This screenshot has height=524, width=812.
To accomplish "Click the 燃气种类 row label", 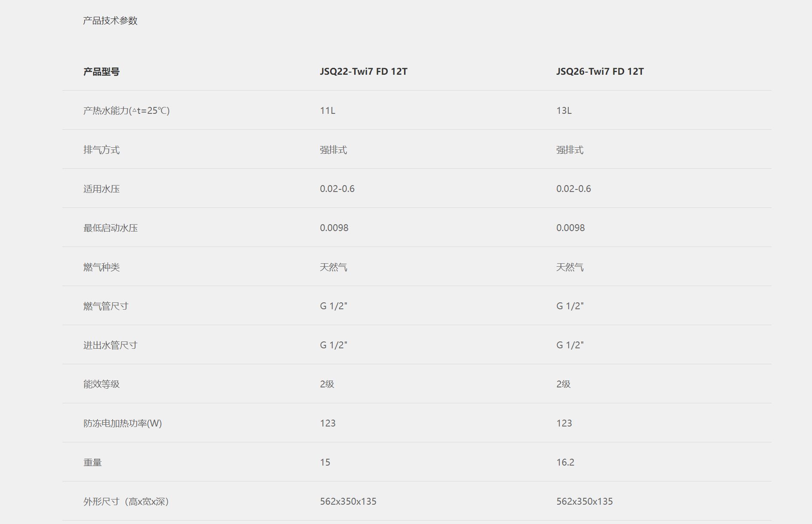I will pos(101,267).
